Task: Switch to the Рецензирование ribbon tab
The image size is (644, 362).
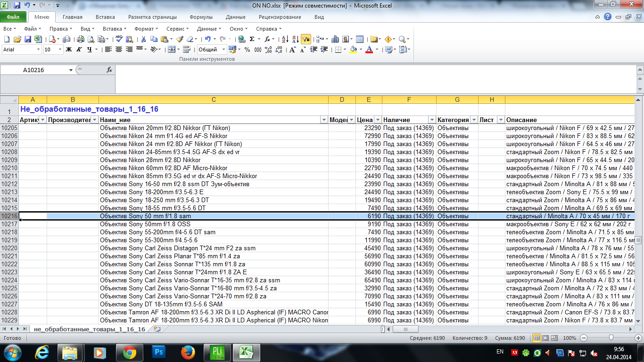Action: pos(280,17)
